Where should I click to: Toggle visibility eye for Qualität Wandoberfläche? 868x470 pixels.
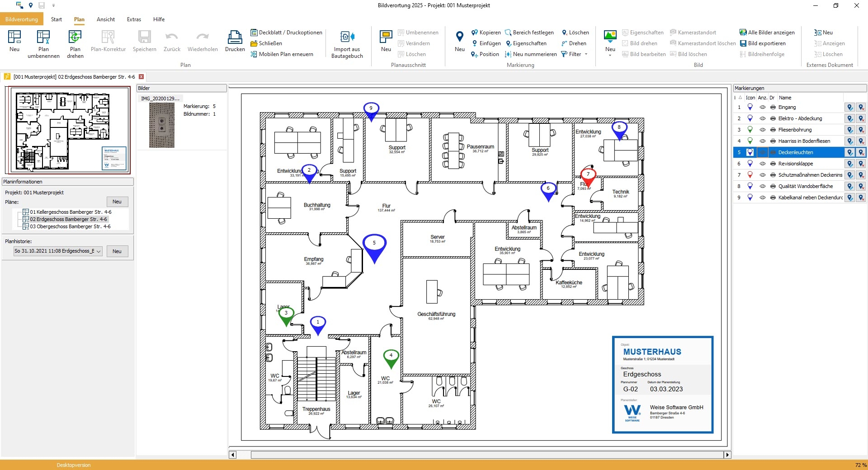click(x=763, y=186)
